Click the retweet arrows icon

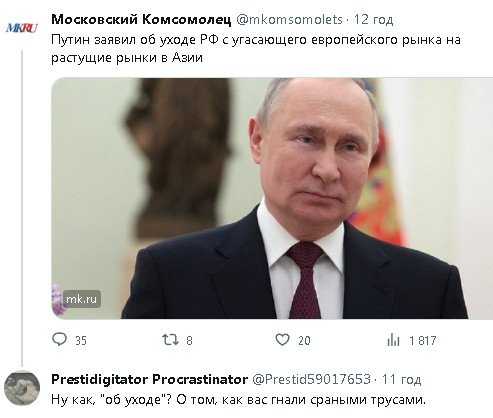[x=170, y=340]
